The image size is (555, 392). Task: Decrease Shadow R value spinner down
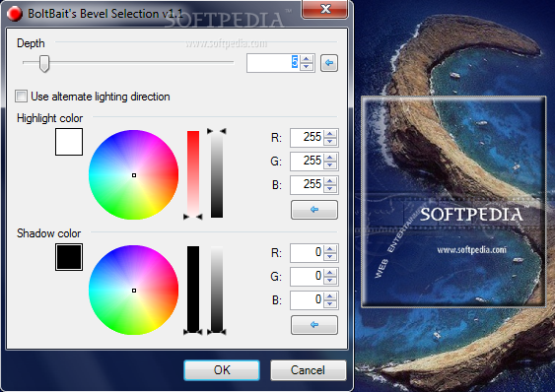tap(330, 257)
